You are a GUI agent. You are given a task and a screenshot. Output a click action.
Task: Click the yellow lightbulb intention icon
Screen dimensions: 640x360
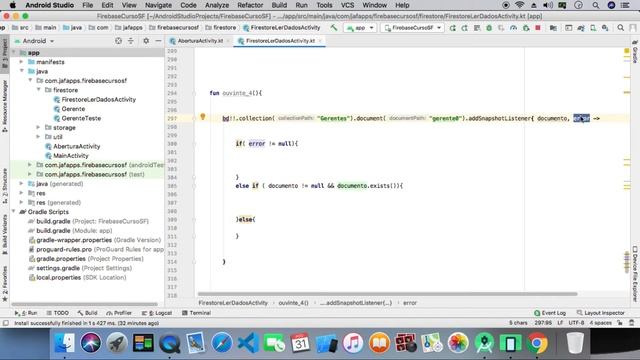pos(202,117)
